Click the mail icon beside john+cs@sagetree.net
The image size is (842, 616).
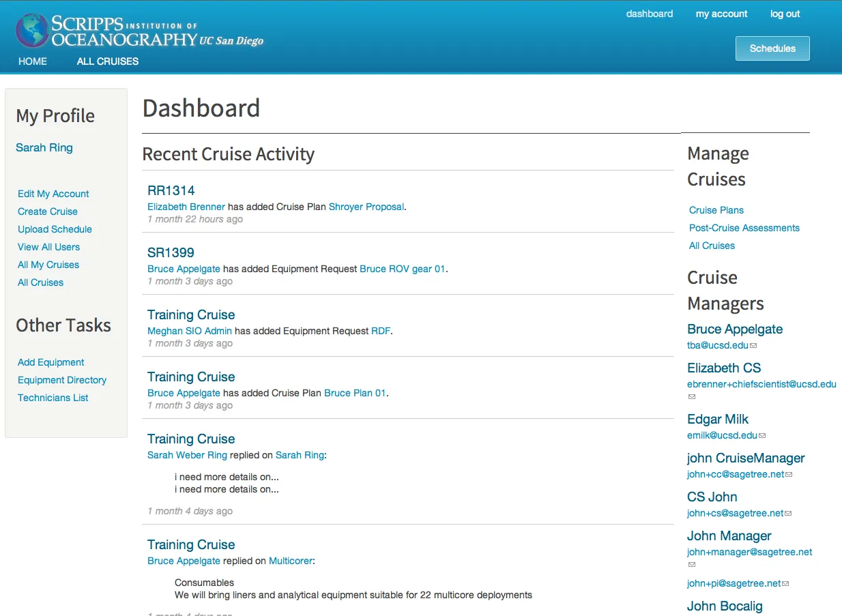pyautogui.click(x=788, y=514)
